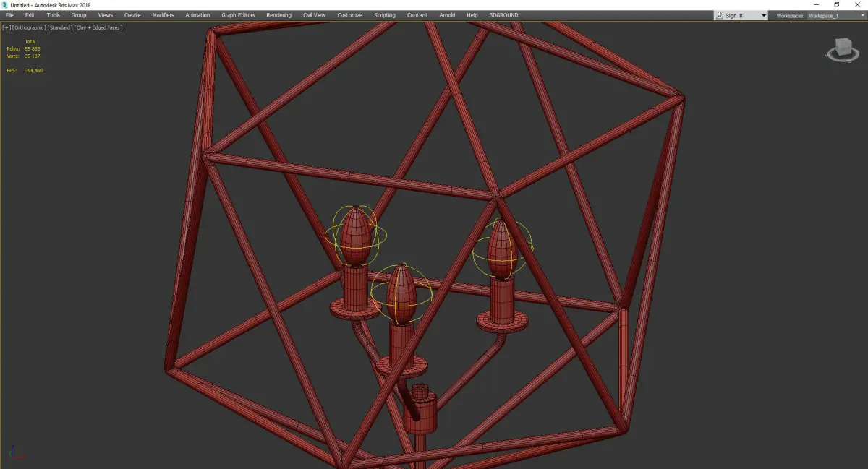Open the 3DGROUND menu
Screen dimensions: 868x469
click(503, 15)
